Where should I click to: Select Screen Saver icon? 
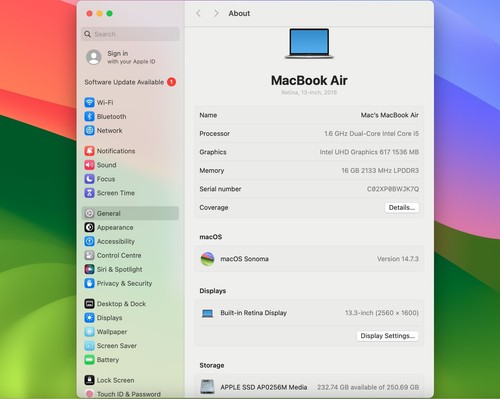click(89, 346)
